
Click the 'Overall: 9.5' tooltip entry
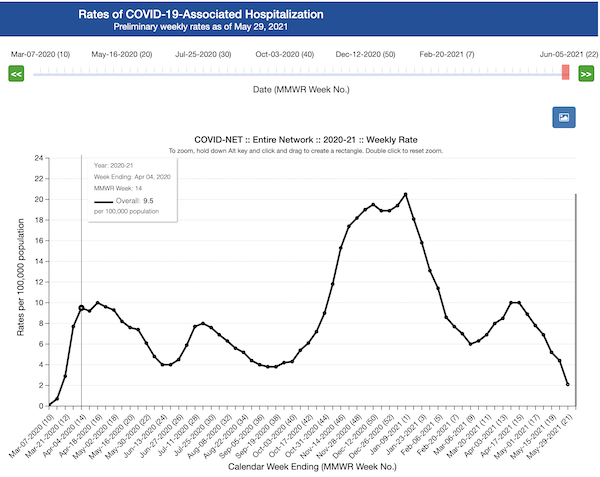point(124,201)
